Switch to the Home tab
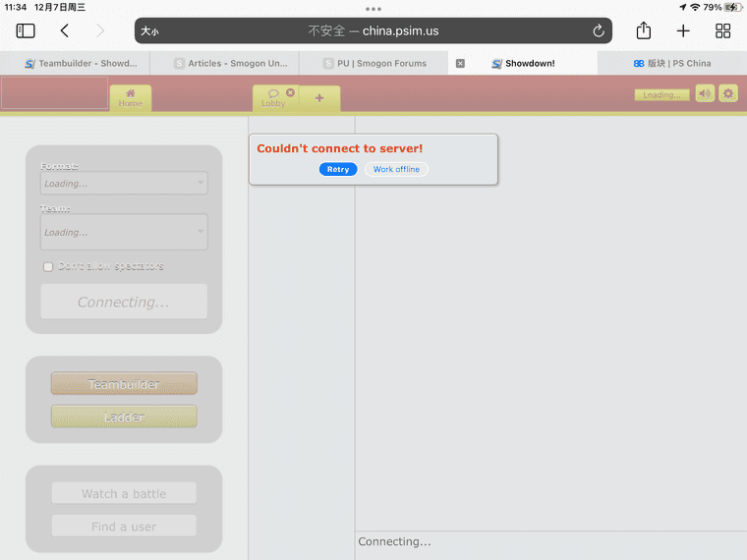The width and height of the screenshot is (747, 560). (130, 98)
